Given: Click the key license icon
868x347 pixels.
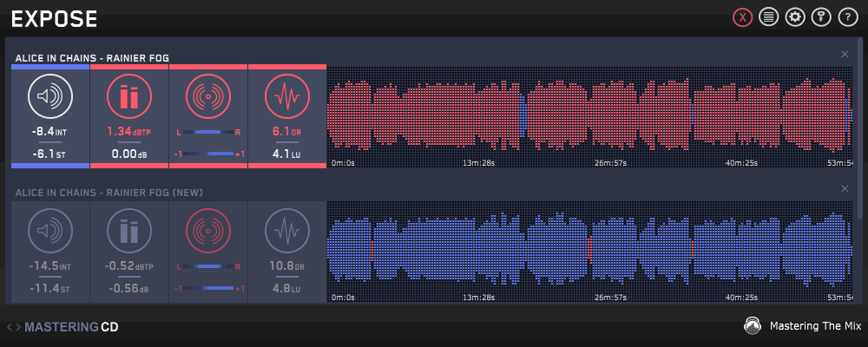Looking at the screenshot, I should [x=820, y=17].
